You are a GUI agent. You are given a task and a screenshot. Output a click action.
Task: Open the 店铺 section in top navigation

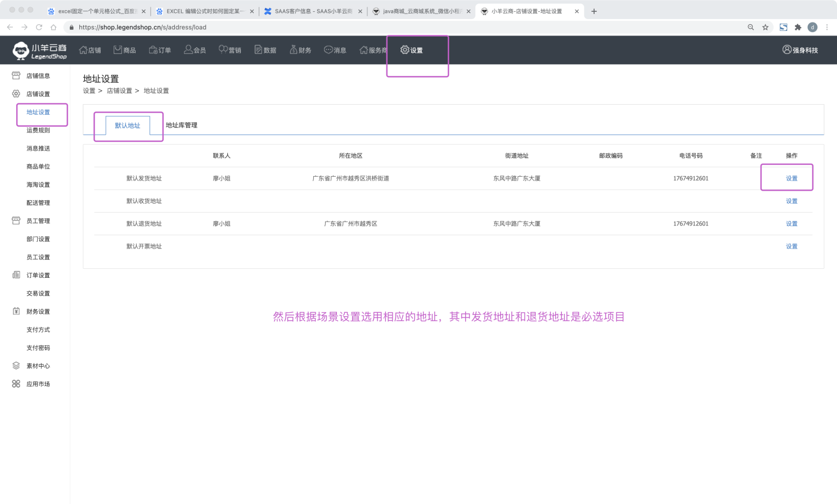coord(90,50)
